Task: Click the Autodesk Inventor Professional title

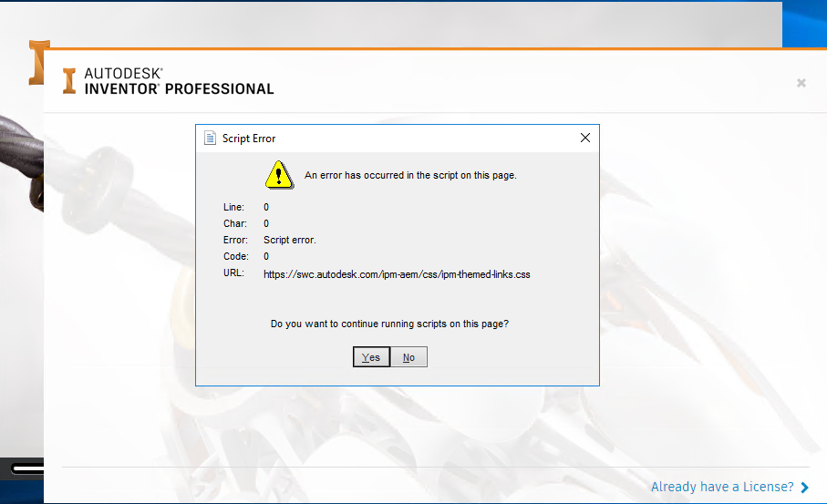Action: (180, 81)
